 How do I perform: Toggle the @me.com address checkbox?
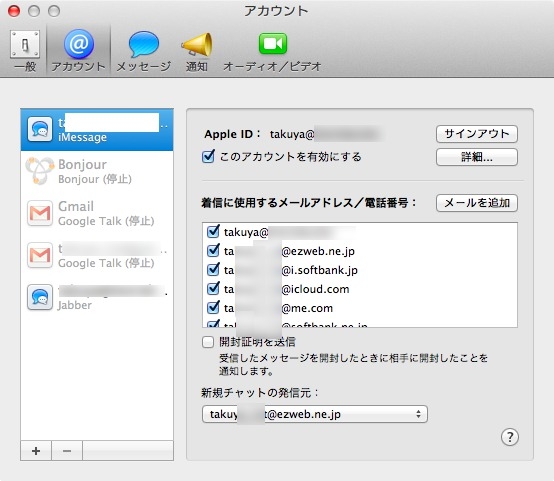point(213,308)
